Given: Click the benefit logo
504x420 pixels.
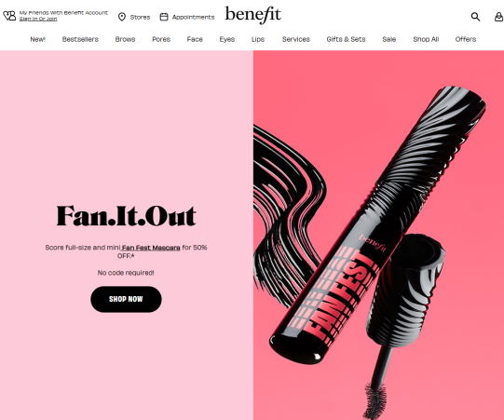Looking at the screenshot, I should (x=252, y=15).
